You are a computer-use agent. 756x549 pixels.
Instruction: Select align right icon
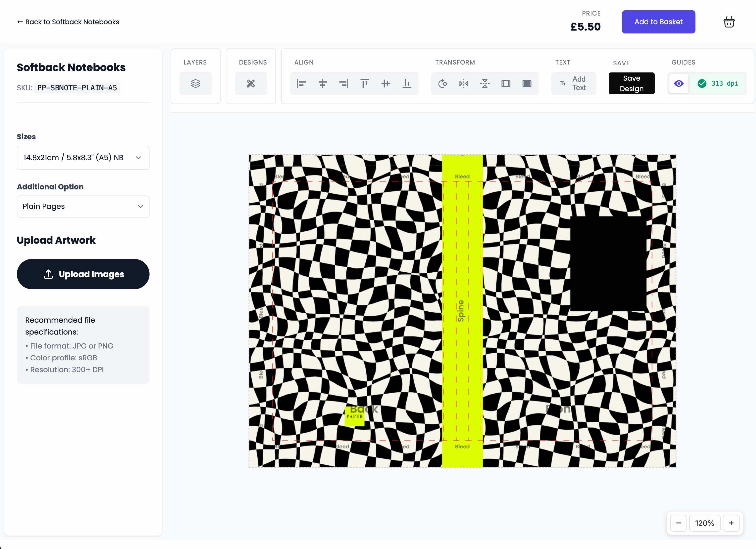tap(344, 84)
